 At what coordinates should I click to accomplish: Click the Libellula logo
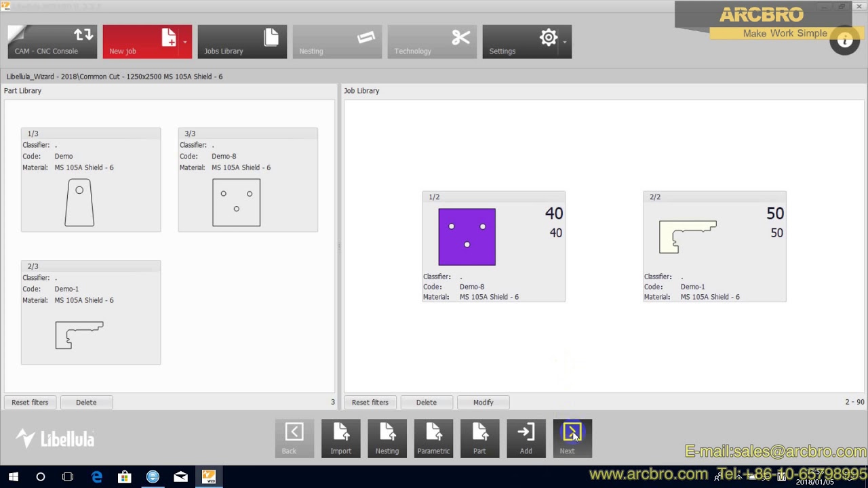pos(56,439)
